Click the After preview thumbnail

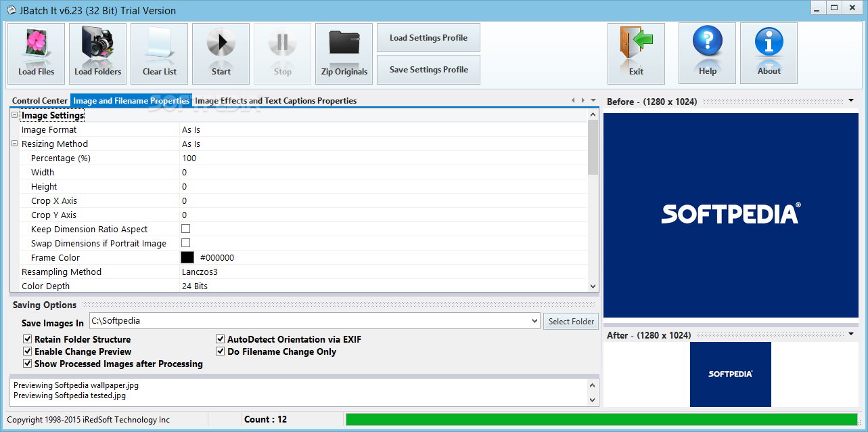(730, 374)
